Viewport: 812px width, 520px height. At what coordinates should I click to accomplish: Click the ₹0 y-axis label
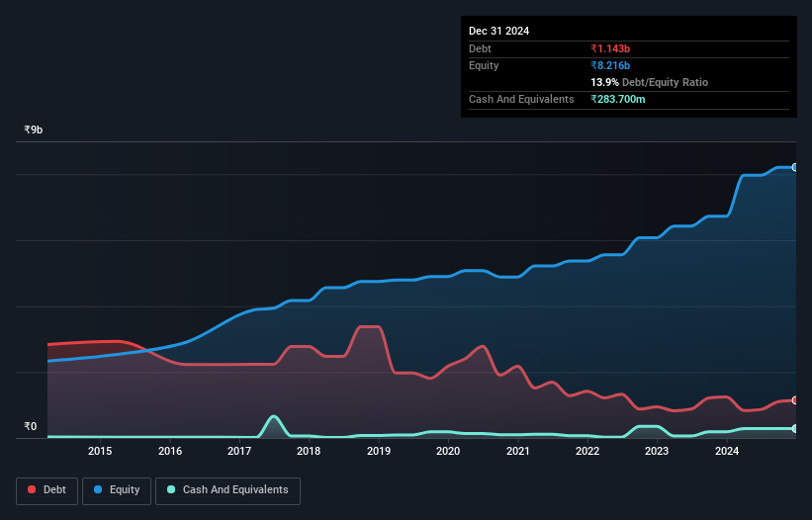[x=31, y=426]
